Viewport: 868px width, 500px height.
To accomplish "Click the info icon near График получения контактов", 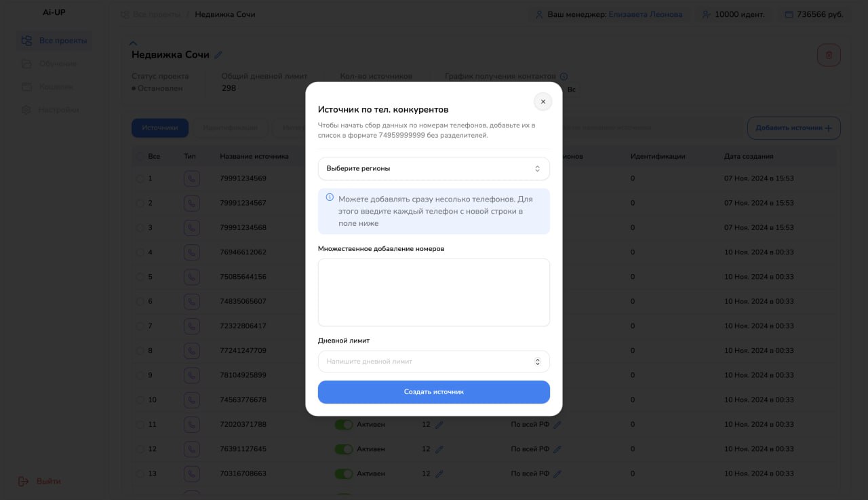I will (564, 77).
